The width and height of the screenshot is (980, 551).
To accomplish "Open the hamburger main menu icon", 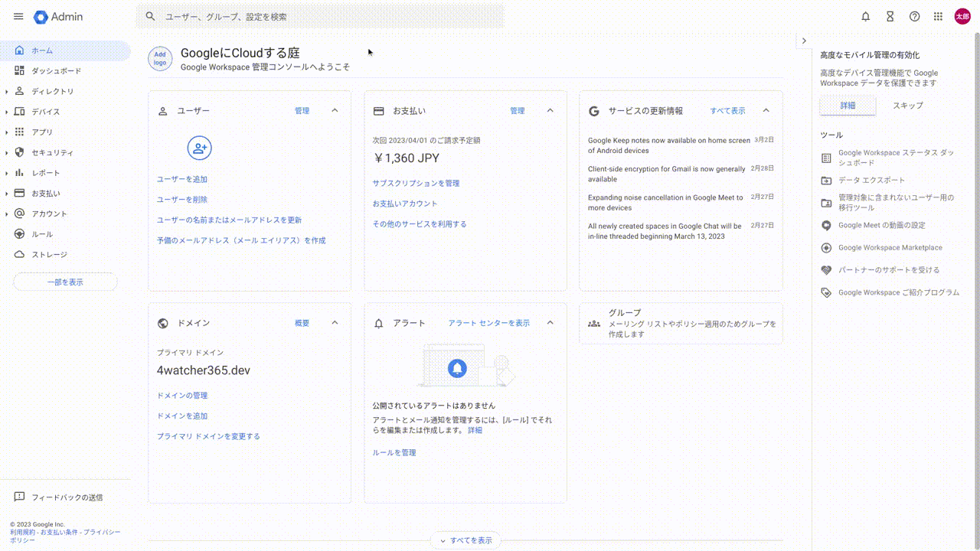I will point(18,17).
